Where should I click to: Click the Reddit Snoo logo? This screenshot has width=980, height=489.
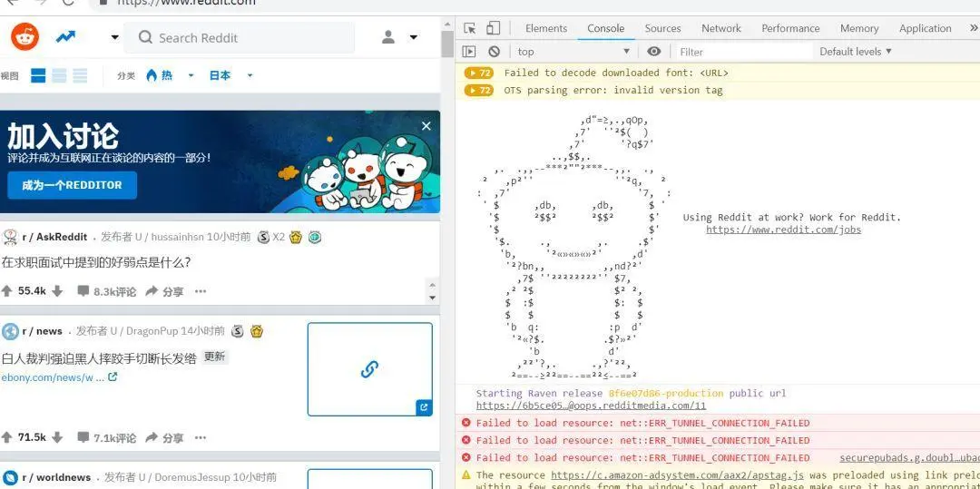point(25,37)
